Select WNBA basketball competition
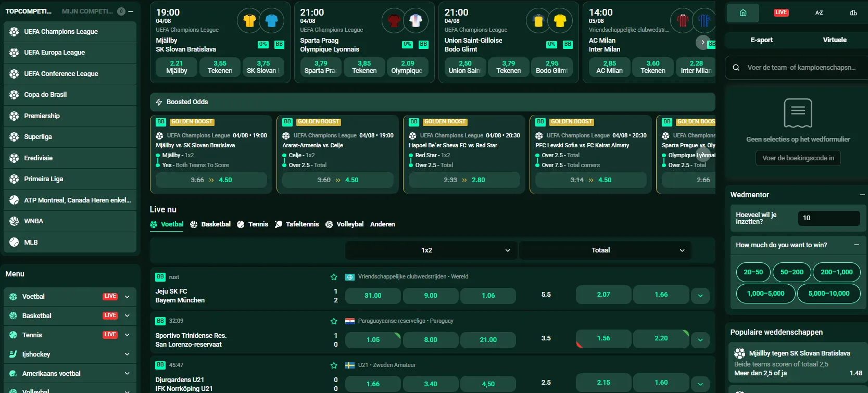The width and height of the screenshot is (868, 393). tap(70, 221)
